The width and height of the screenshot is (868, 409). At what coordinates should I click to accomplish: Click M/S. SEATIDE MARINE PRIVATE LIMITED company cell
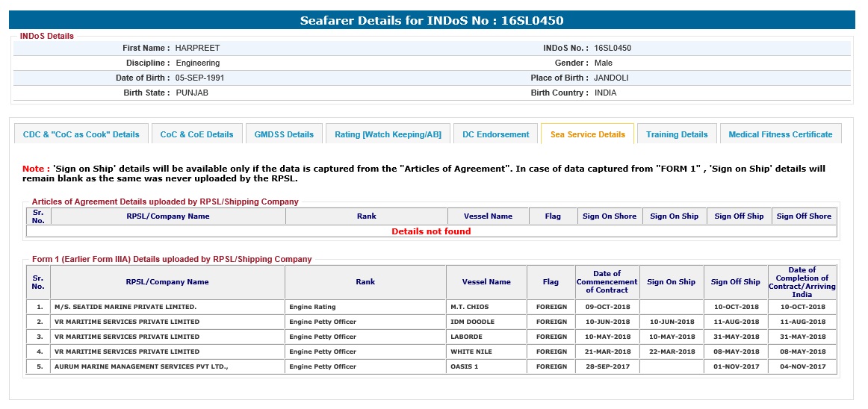click(125, 307)
